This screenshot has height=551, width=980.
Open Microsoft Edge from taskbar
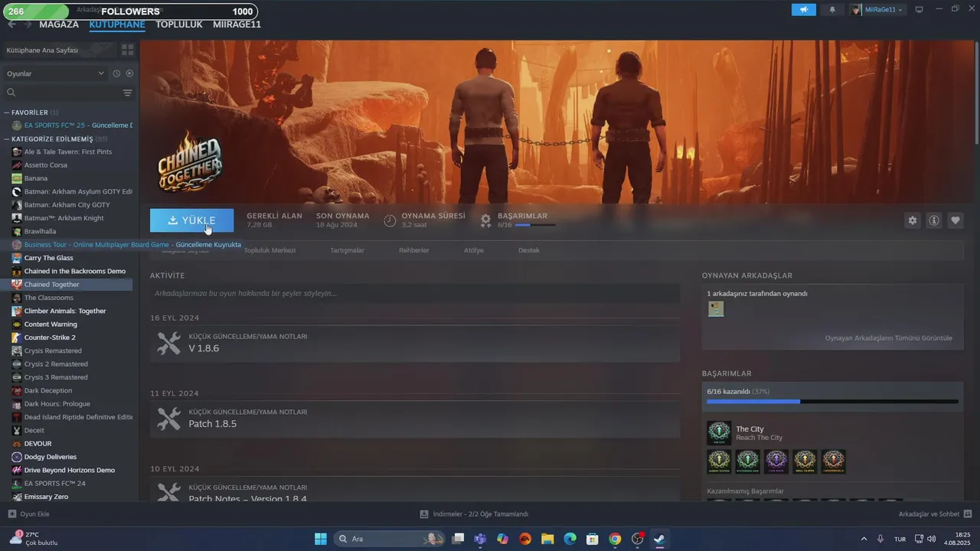coord(570,539)
